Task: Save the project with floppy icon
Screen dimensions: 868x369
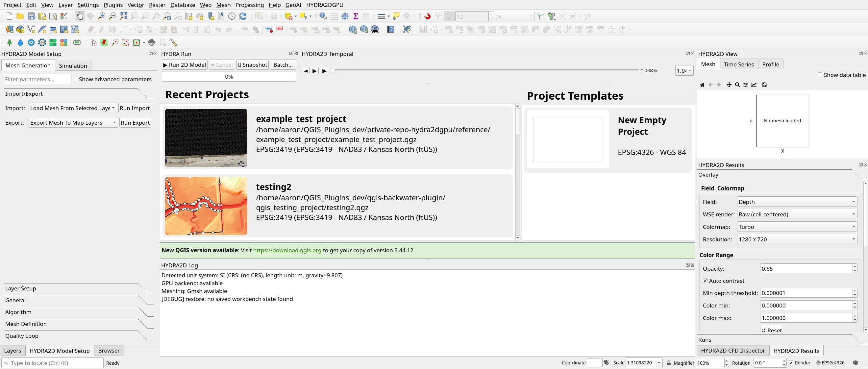Action: [x=31, y=16]
